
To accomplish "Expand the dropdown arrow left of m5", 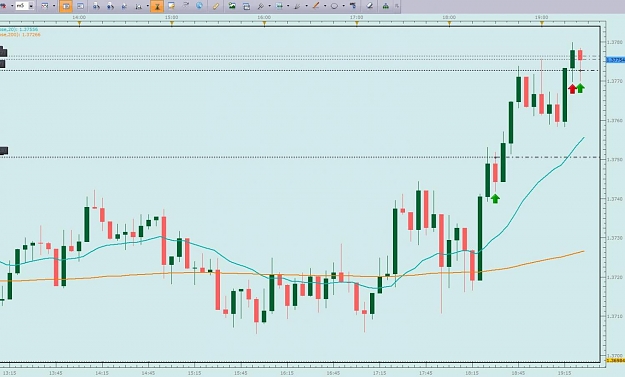I will [x=12, y=6].
